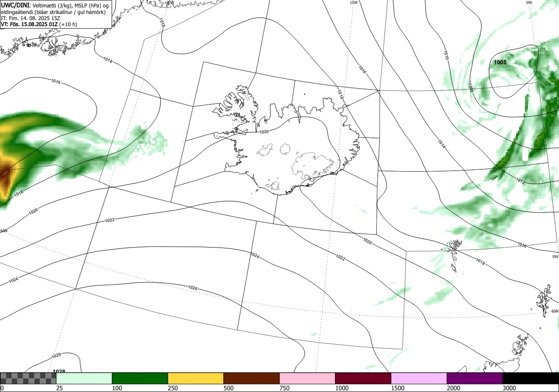
Task: Click the legend value 1500
Action: click(x=397, y=388)
